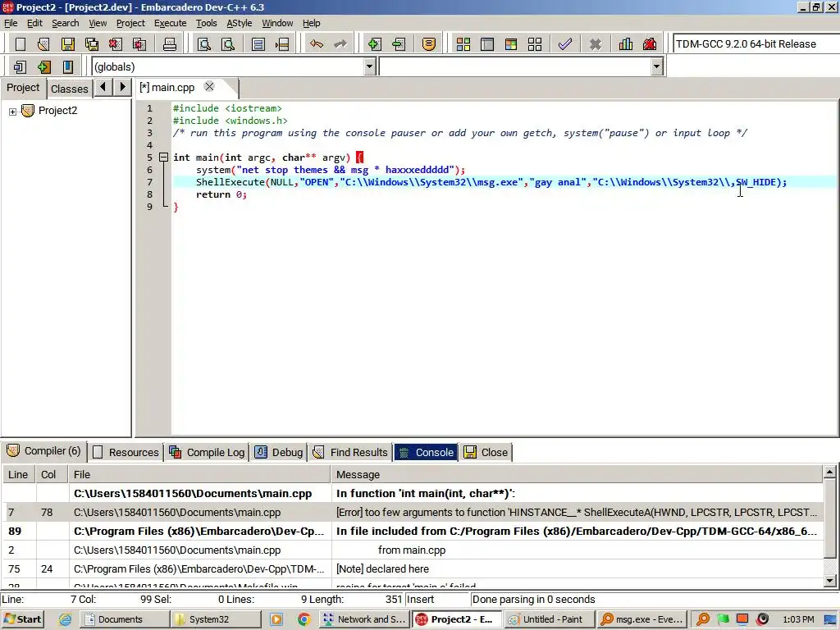Click Delete Profiling Information icon
Viewport: 840px width, 630px height.
650,44
